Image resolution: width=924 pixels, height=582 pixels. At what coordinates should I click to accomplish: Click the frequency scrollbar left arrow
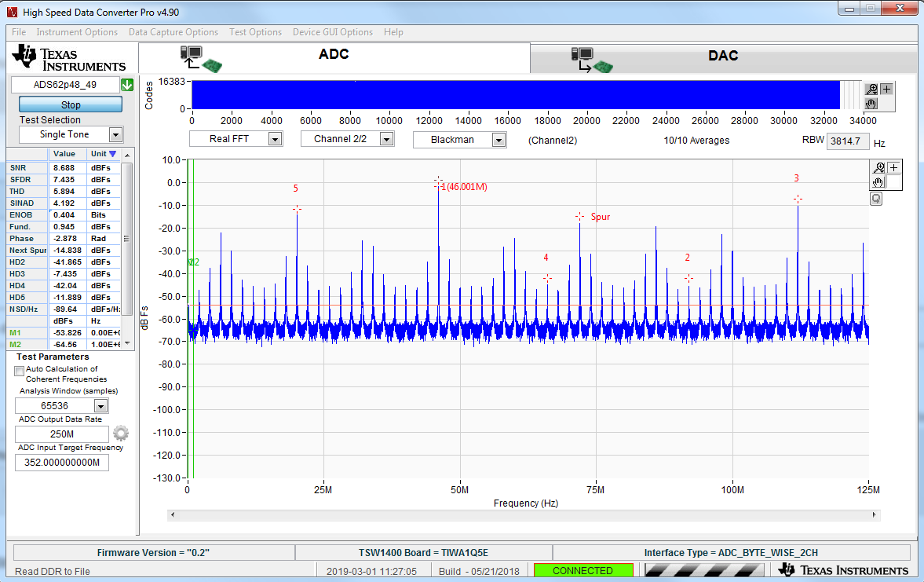click(x=173, y=514)
